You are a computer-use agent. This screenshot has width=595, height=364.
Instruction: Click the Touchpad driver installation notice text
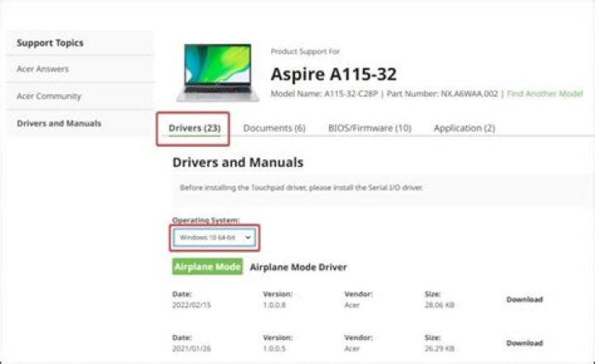(x=302, y=187)
